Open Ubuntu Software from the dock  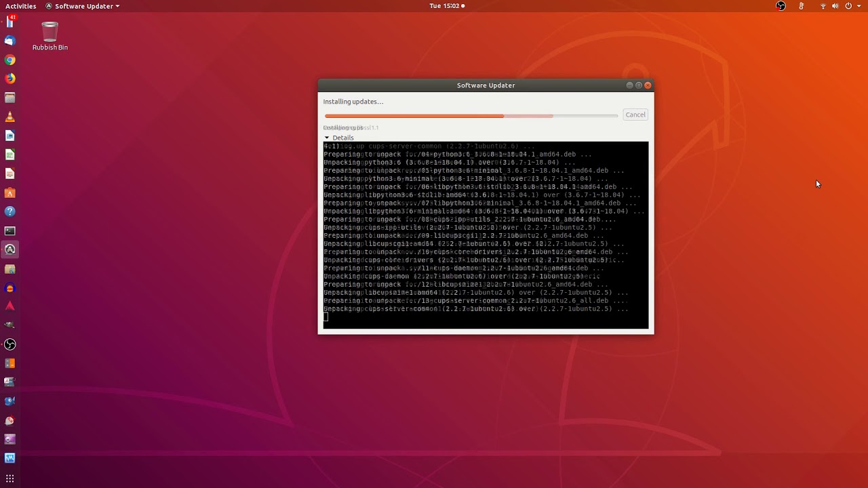click(9, 192)
